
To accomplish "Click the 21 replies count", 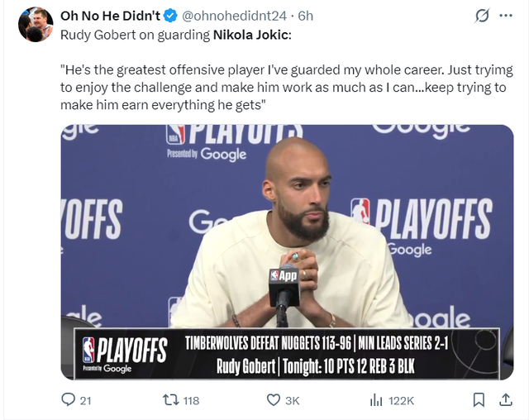I will [84, 400].
